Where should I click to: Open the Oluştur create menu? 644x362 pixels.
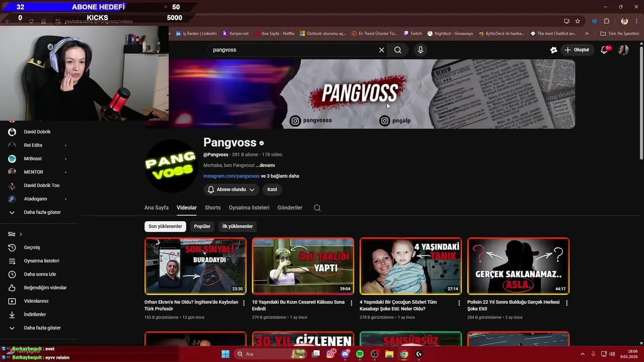(577, 50)
